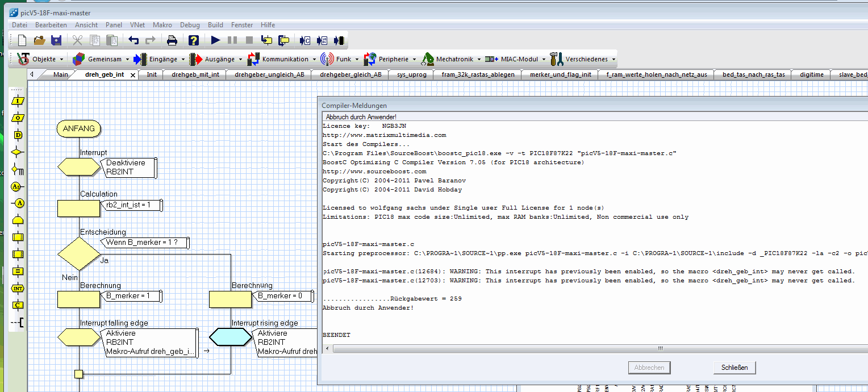The height and width of the screenshot is (392, 868).
Task: Select the ANFANG start block
Action: 79,129
